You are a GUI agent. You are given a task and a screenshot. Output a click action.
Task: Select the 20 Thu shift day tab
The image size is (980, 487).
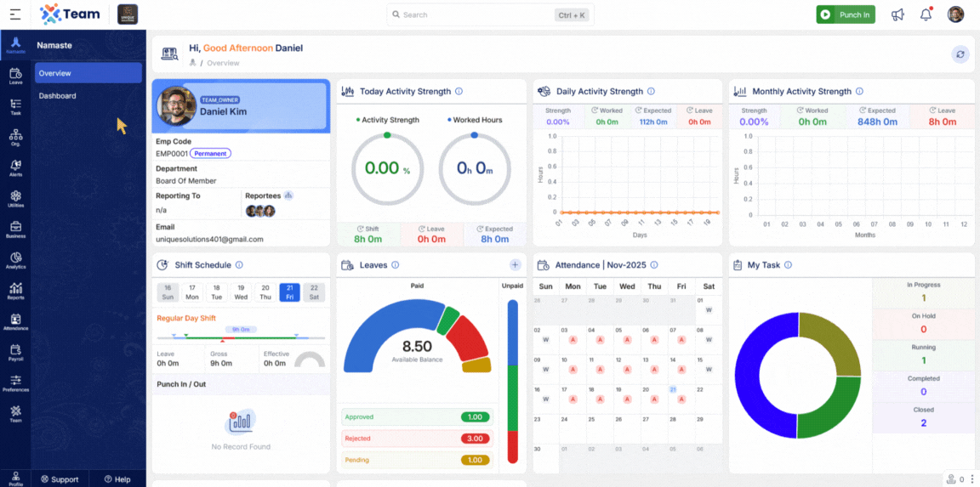(265, 292)
